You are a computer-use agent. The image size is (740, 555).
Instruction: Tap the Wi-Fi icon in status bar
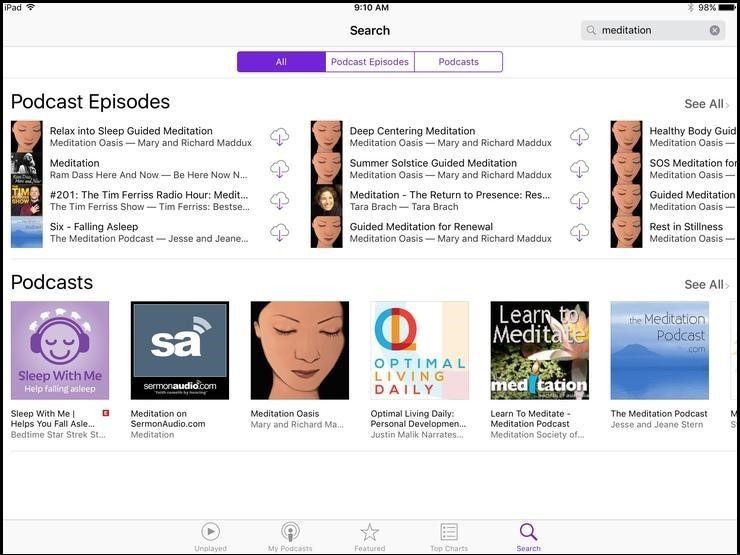tap(31, 7)
